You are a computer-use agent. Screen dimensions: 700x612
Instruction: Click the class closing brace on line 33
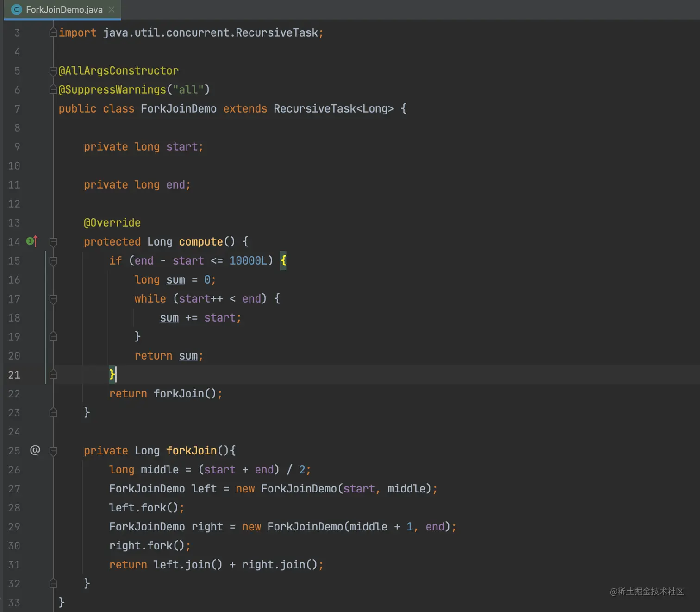[62, 602]
